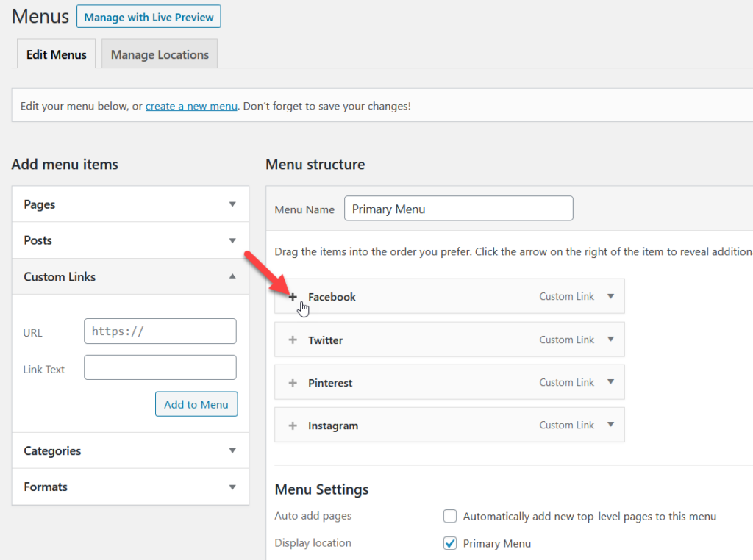
Task: Click Custom Link label on Instagram row
Action: coord(567,426)
